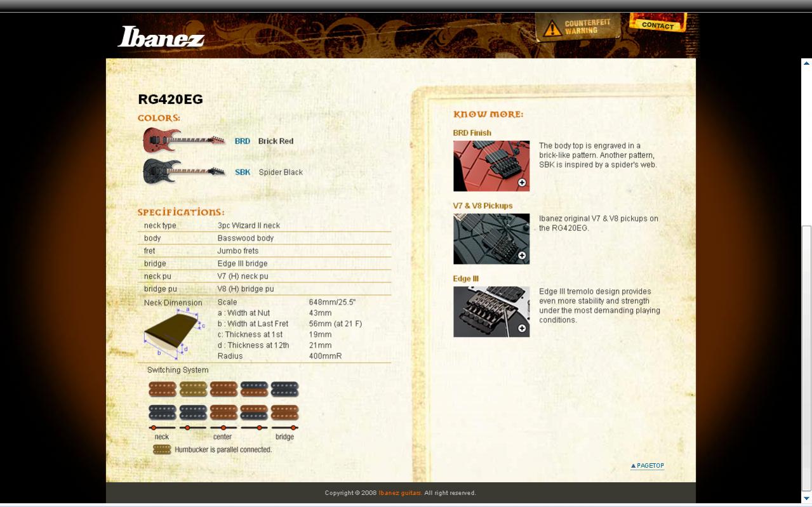Click the parallel humbucker legend icon
This screenshot has width=812, height=507.
[162, 449]
